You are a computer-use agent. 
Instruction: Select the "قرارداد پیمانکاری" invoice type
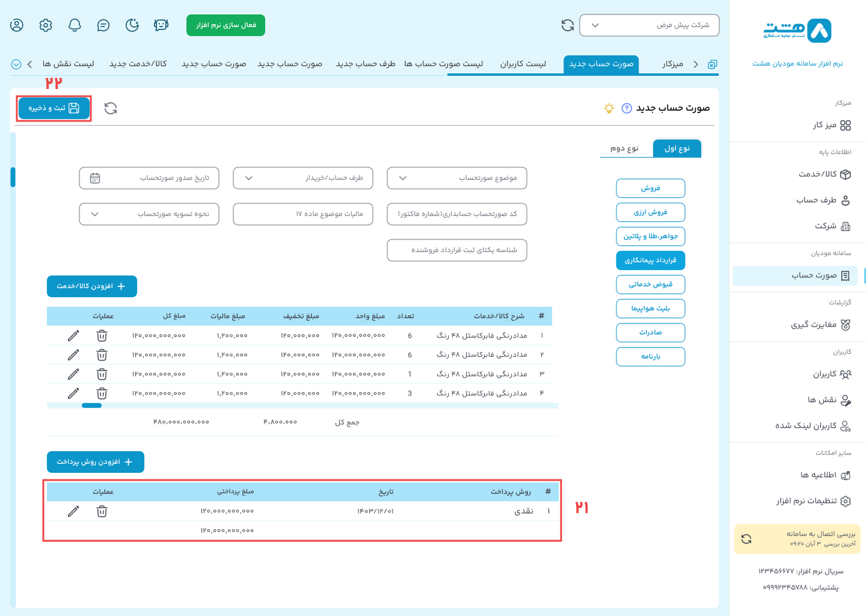point(650,260)
